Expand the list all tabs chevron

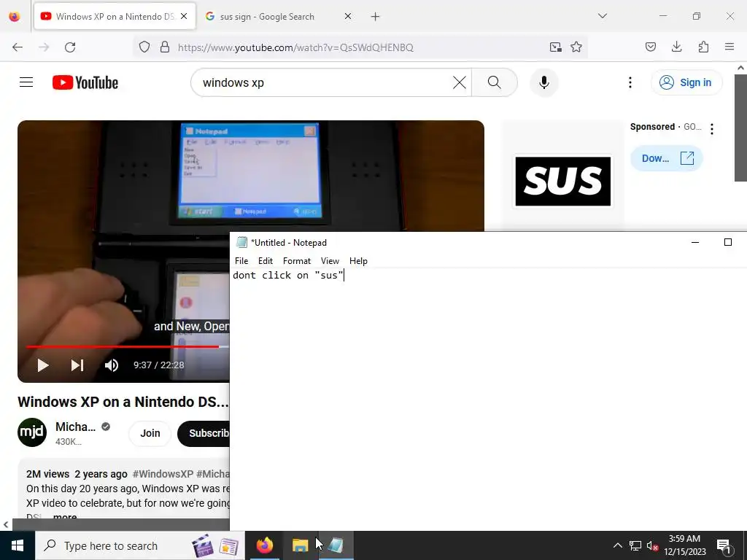coord(602,16)
